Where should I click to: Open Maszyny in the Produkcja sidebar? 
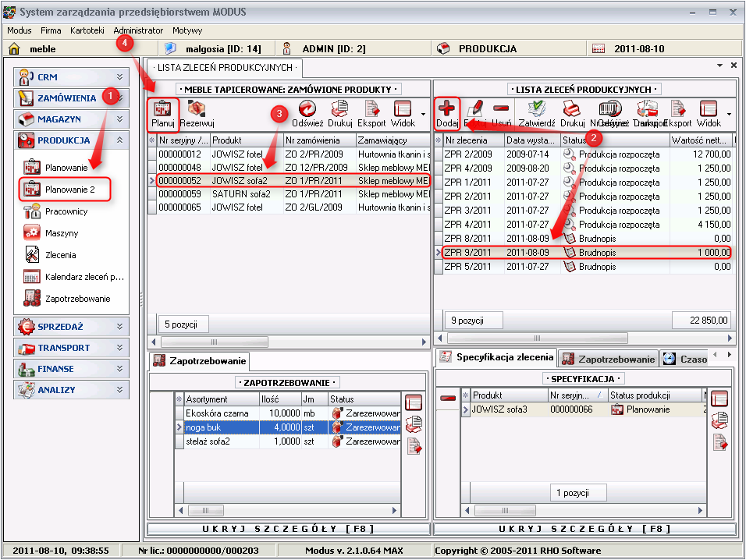(x=61, y=233)
